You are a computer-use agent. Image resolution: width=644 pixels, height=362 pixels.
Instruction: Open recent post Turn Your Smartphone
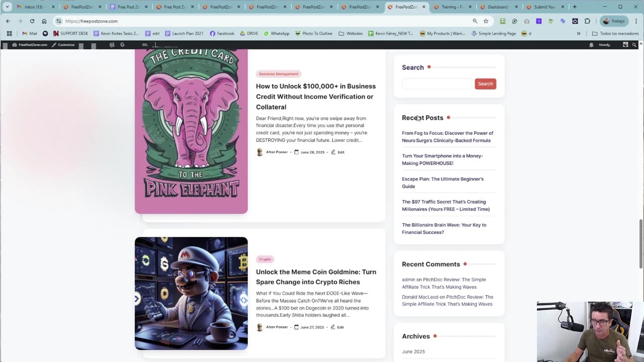point(442,159)
